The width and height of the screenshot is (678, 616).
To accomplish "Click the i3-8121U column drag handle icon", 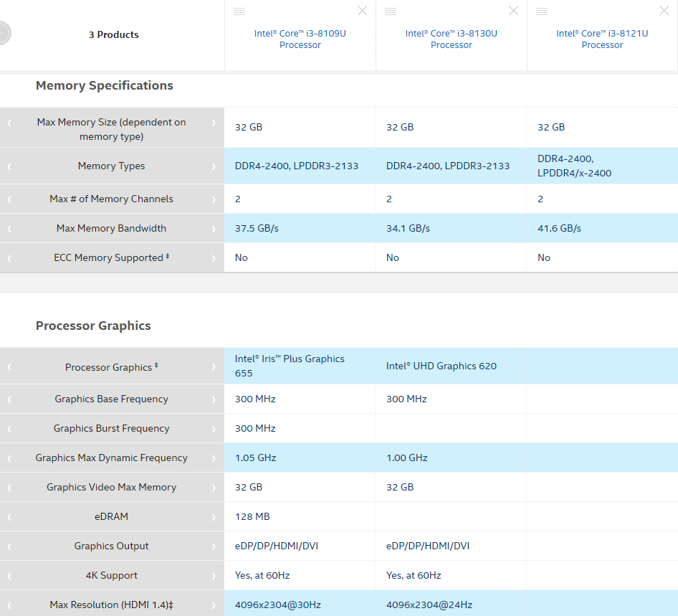I will point(542,11).
